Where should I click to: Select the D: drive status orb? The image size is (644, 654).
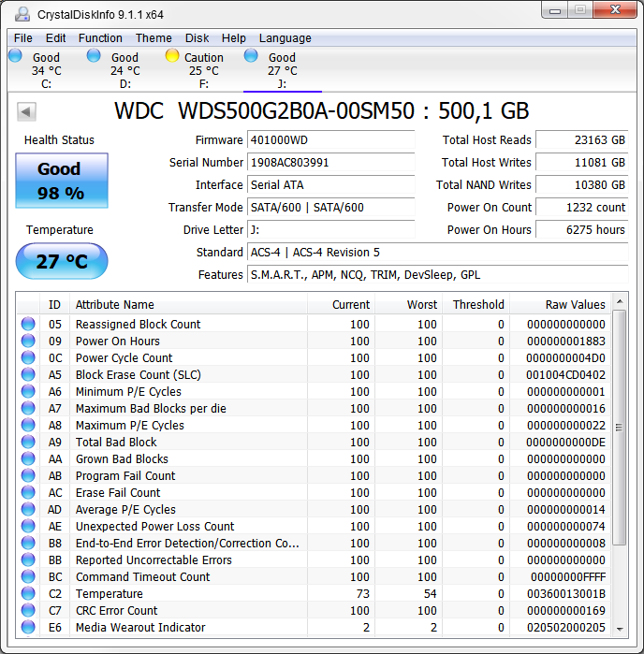pyautogui.click(x=94, y=55)
